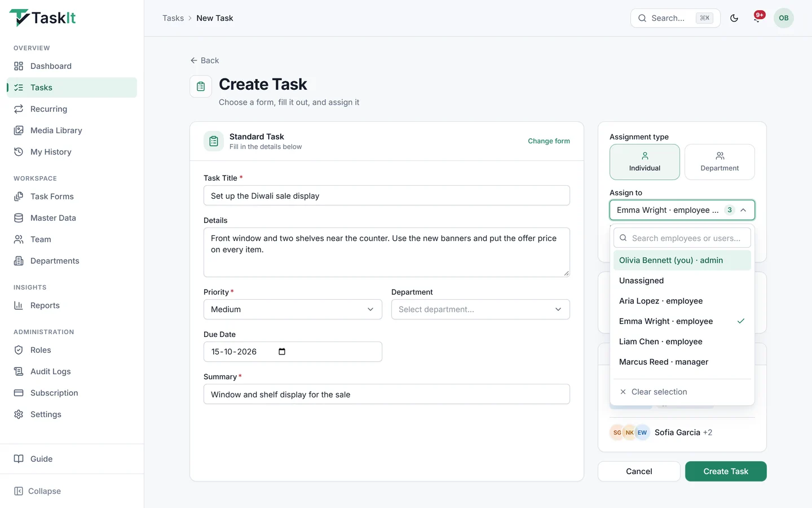Click the Task Title field
The image size is (812, 508).
[387, 195]
